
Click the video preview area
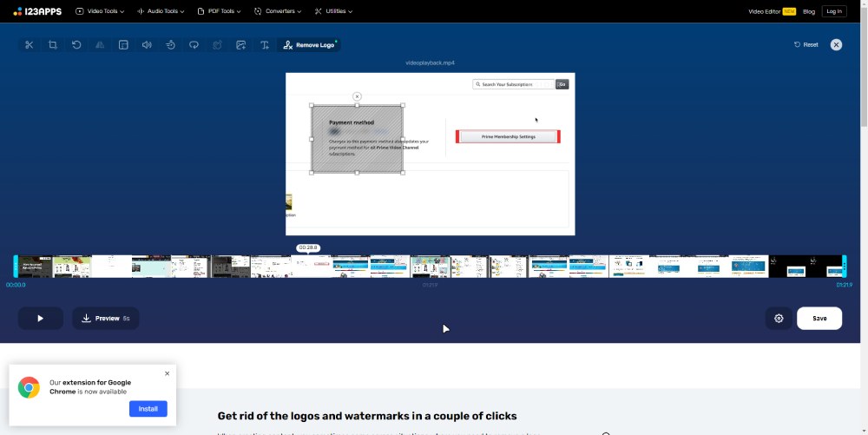pyautogui.click(x=431, y=154)
